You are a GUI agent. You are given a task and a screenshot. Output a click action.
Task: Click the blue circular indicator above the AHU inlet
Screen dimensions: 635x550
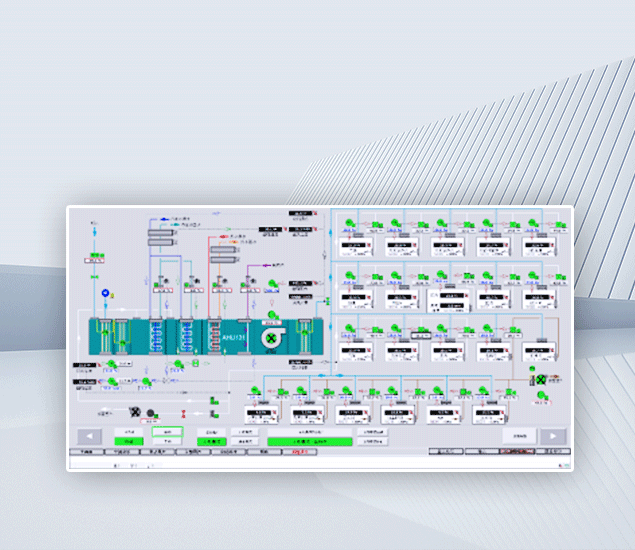click(105, 293)
